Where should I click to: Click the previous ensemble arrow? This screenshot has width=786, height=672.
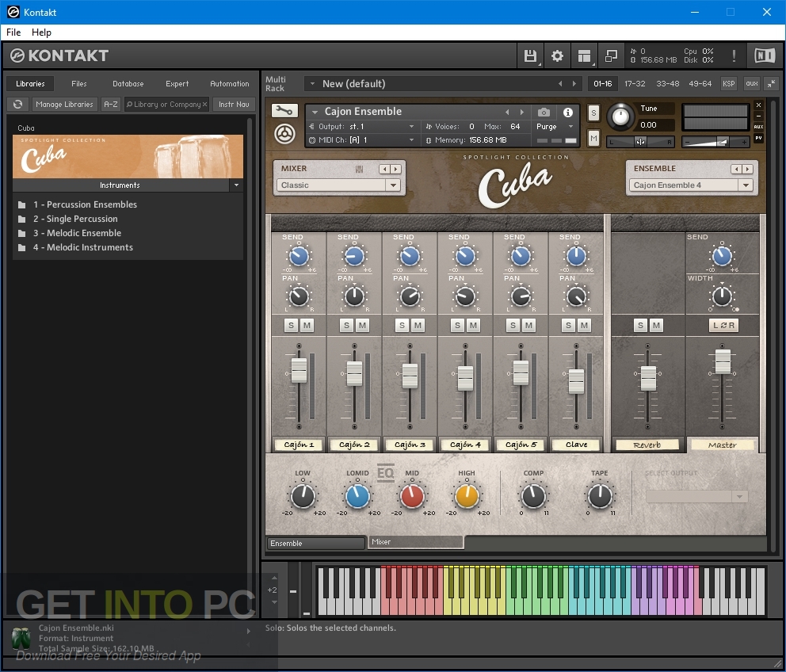(736, 169)
